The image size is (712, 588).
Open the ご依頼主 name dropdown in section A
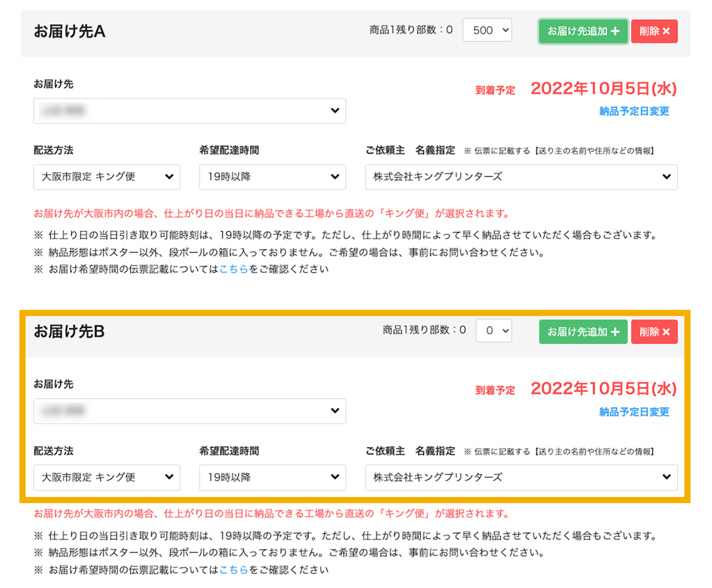521,177
